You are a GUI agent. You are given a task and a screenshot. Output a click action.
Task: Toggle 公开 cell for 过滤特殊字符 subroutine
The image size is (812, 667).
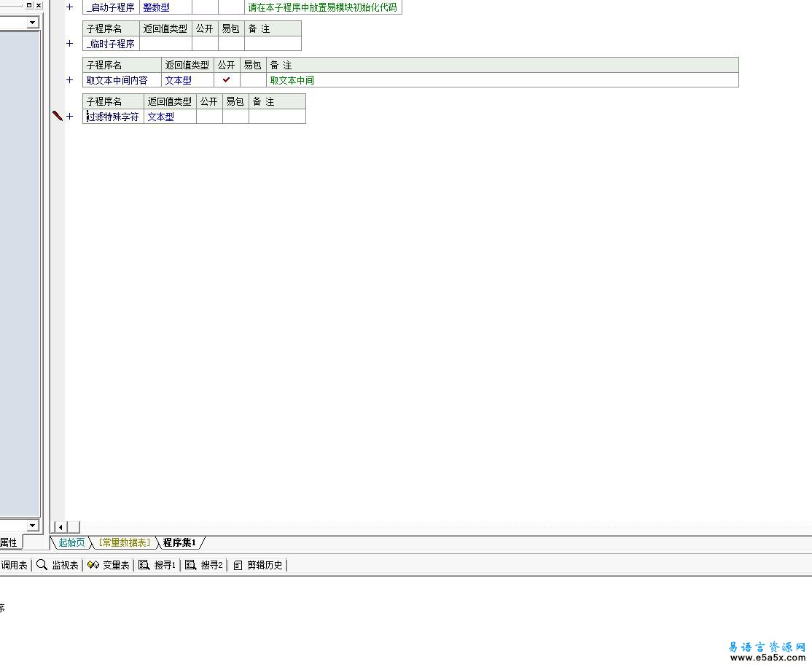click(209, 117)
